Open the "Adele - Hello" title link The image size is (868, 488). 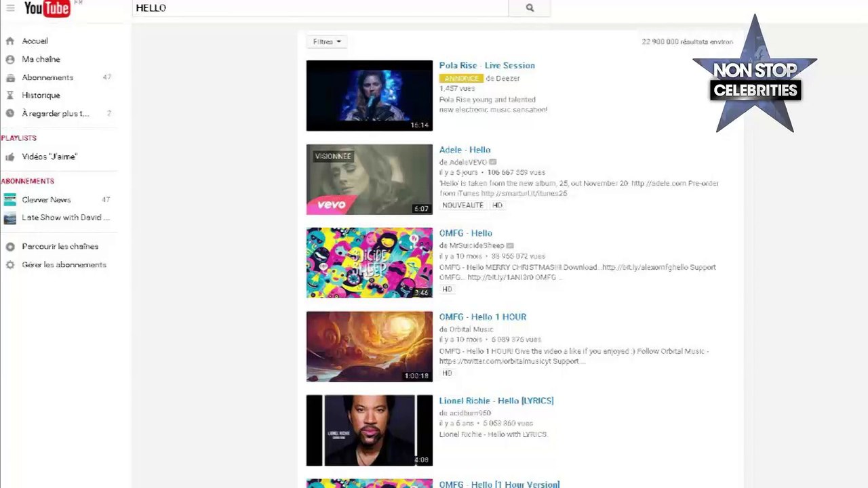[x=465, y=150]
